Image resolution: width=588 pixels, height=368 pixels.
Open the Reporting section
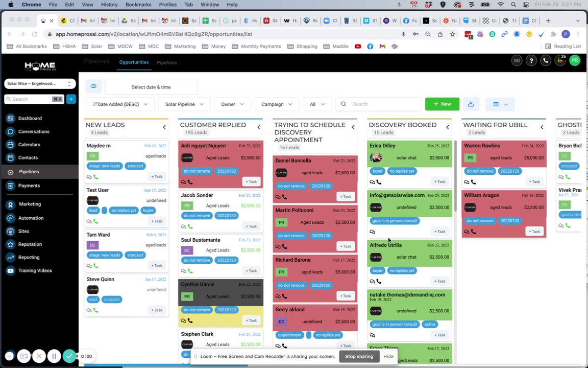(x=29, y=257)
